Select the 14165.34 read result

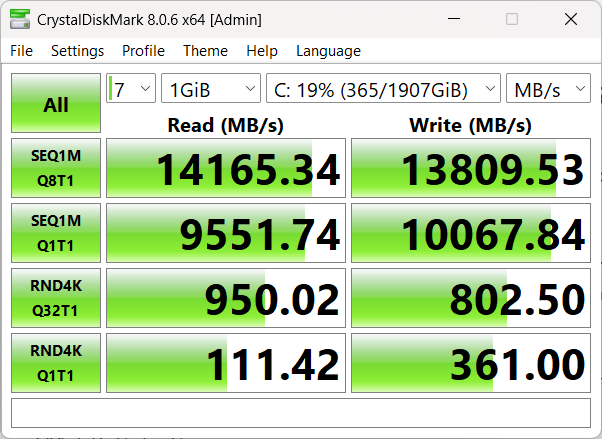(226, 168)
